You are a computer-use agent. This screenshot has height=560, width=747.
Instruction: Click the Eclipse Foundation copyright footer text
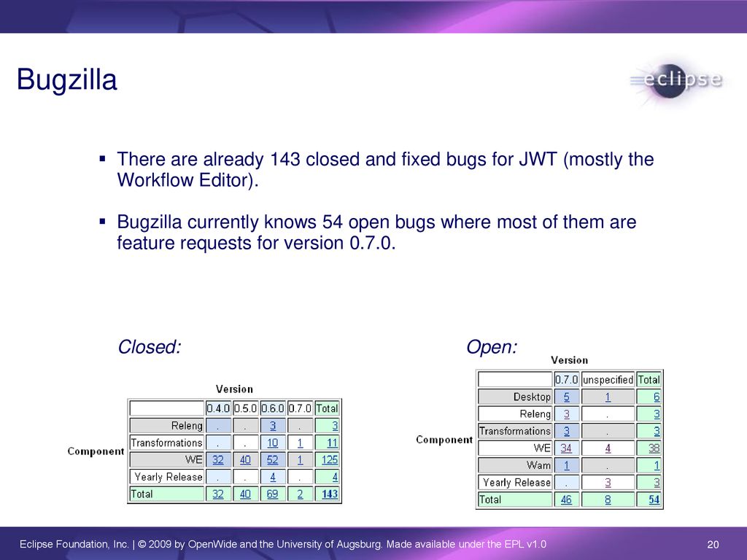pos(282,544)
